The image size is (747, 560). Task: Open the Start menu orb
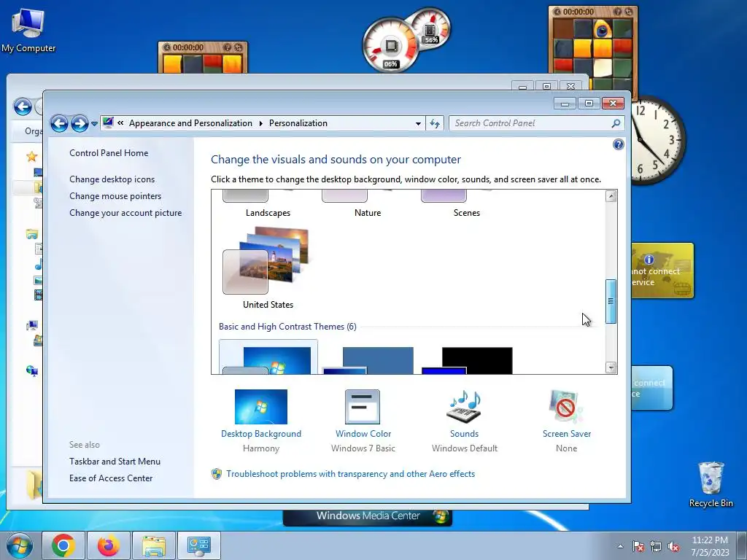click(x=20, y=545)
